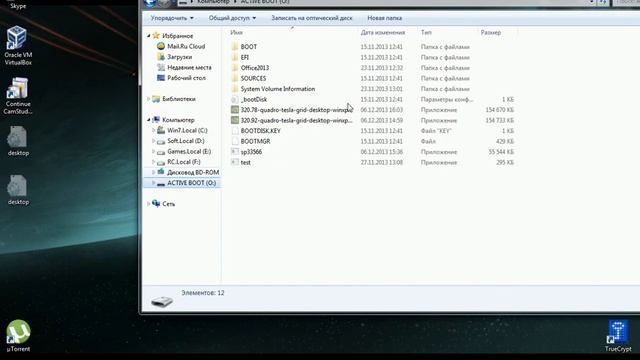Viewport: 640px width, 360px height.
Task: Select the BOOTMGR file icon
Action: (x=235, y=141)
